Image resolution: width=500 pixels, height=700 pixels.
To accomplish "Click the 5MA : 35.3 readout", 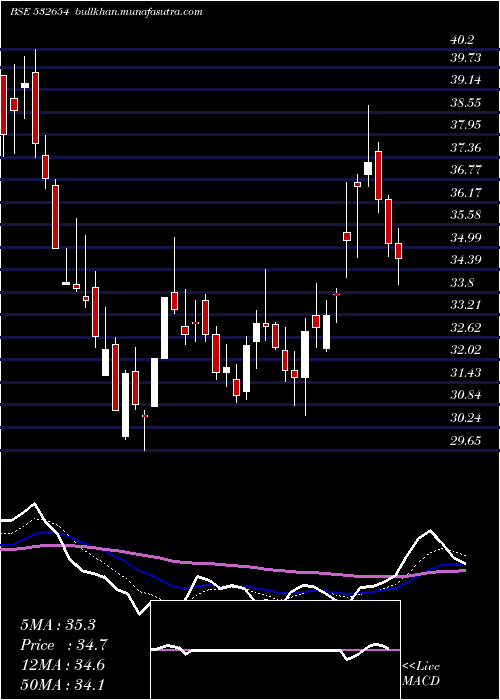I will pyautogui.click(x=58, y=625).
